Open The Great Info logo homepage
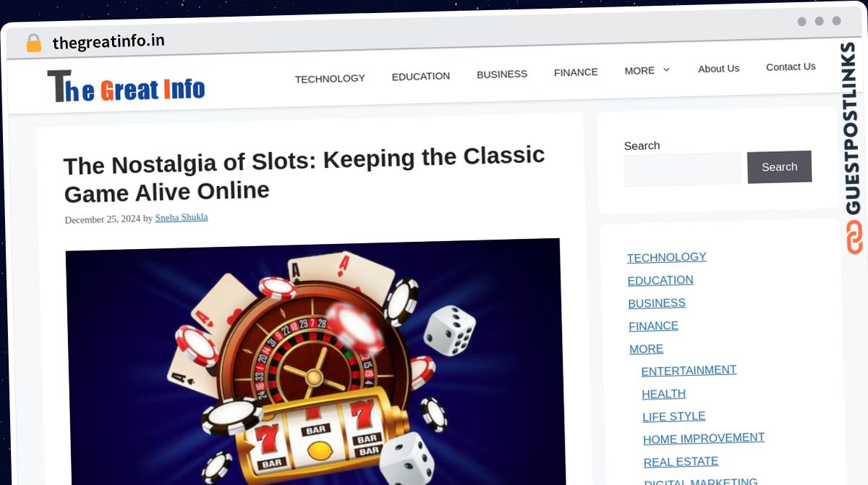The height and width of the screenshot is (485, 868). [x=126, y=87]
